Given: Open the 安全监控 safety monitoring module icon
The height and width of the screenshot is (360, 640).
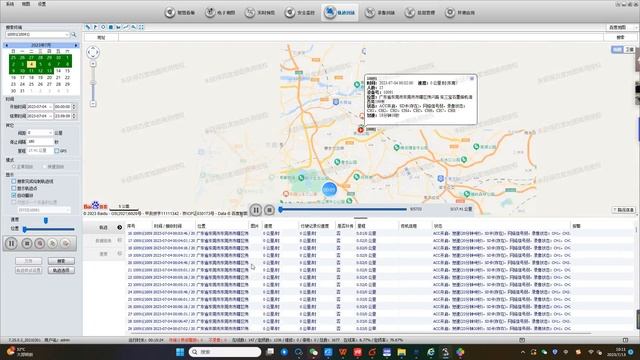Looking at the screenshot, I should (290, 13).
